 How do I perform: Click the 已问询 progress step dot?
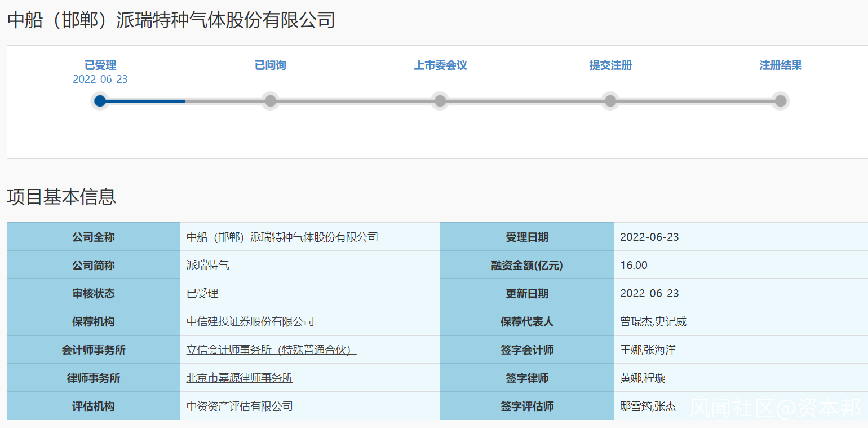tap(271, 101)
